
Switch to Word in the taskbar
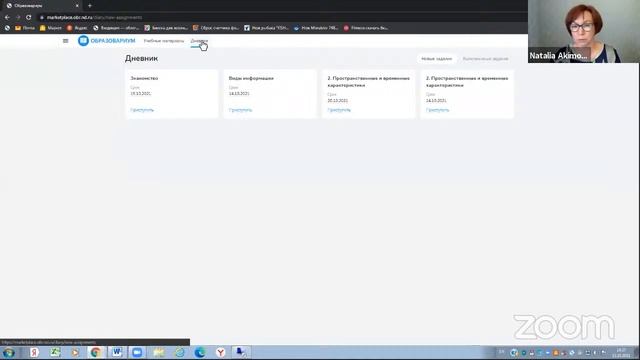pyautogui.click(x=117, y=352)
